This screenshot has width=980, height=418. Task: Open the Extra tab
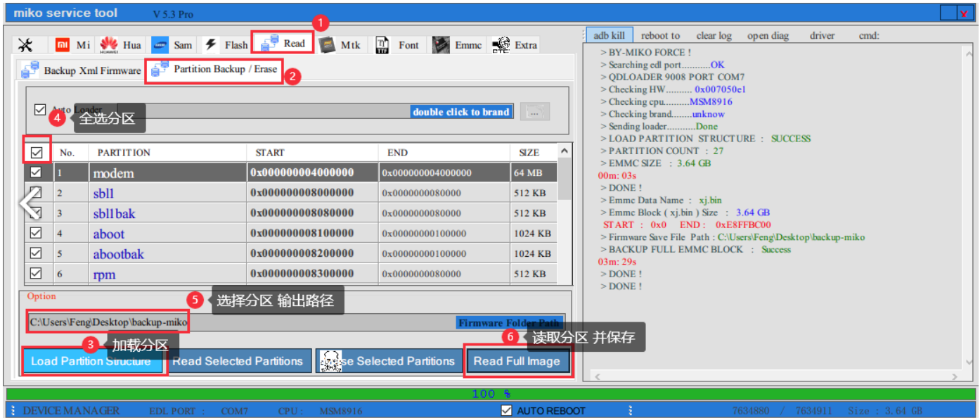[x=515, y=45]
